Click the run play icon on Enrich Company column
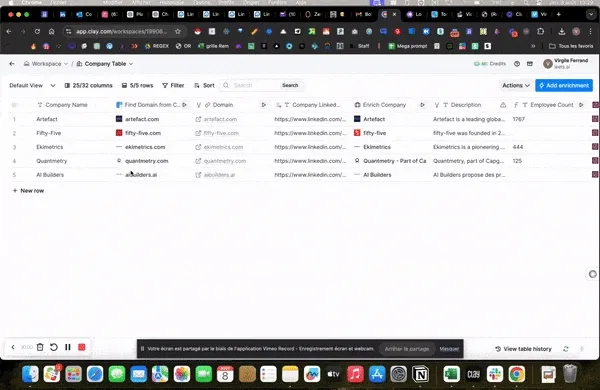This screenshot has height=390, width=600. (x=422, y=105)
